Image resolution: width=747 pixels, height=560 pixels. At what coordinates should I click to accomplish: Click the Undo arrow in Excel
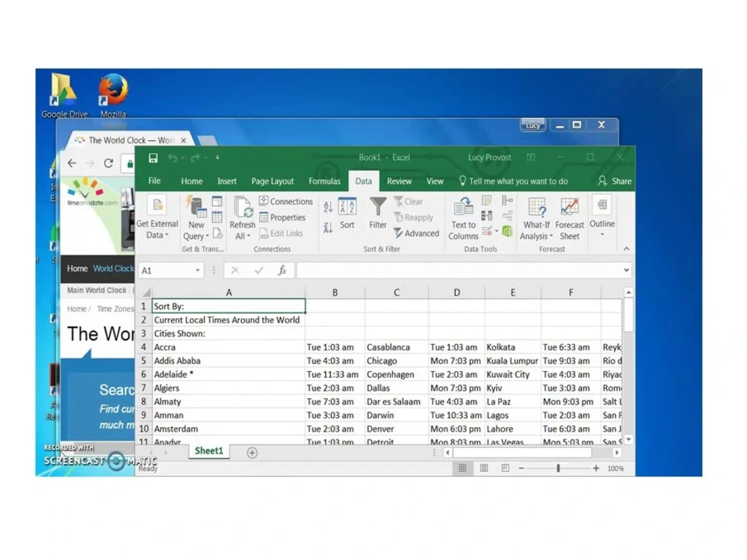tap(173, 158)
